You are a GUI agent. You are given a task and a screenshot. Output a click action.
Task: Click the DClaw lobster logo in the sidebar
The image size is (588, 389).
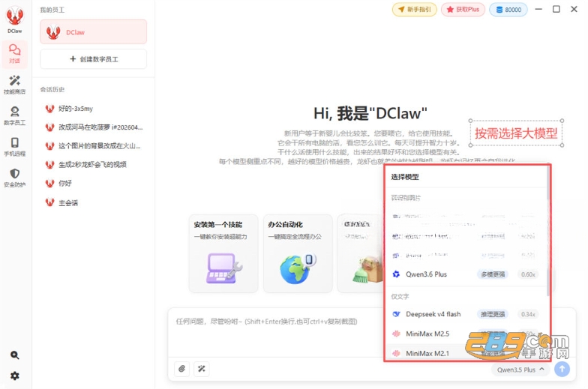tap(15, 16)
